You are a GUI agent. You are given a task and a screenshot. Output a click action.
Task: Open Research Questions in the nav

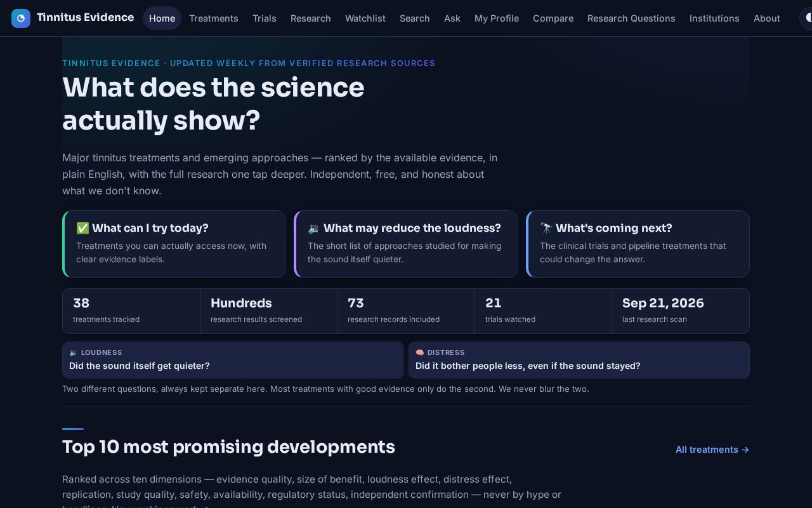pyautogui.click(x=631, y=18)
